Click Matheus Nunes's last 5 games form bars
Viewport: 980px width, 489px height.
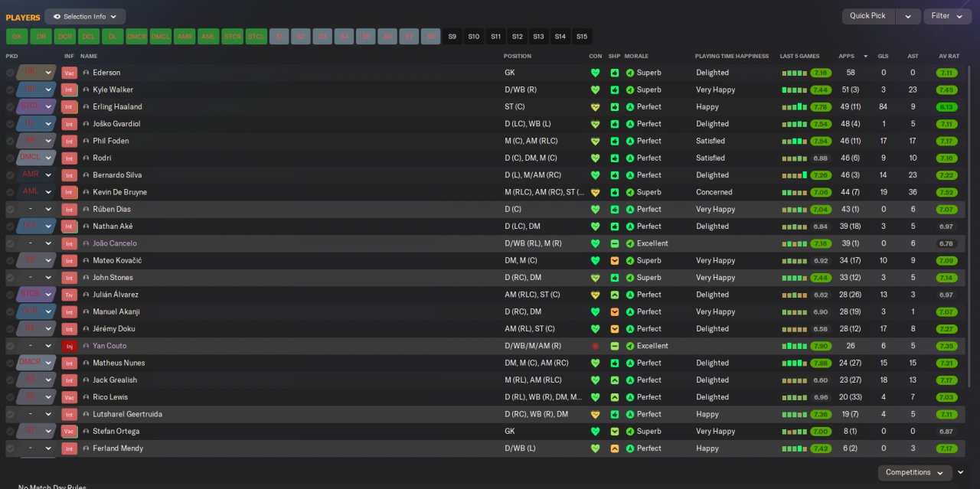tap(795, 363)
